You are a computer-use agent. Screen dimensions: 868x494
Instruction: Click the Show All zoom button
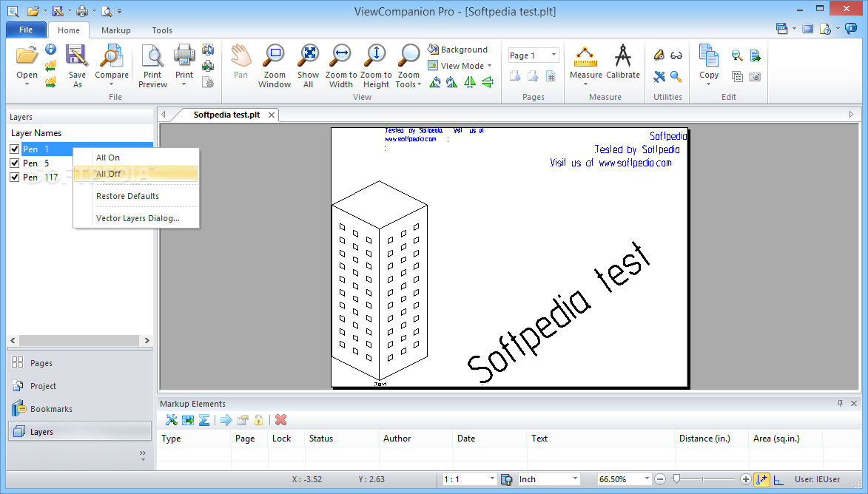309,66
